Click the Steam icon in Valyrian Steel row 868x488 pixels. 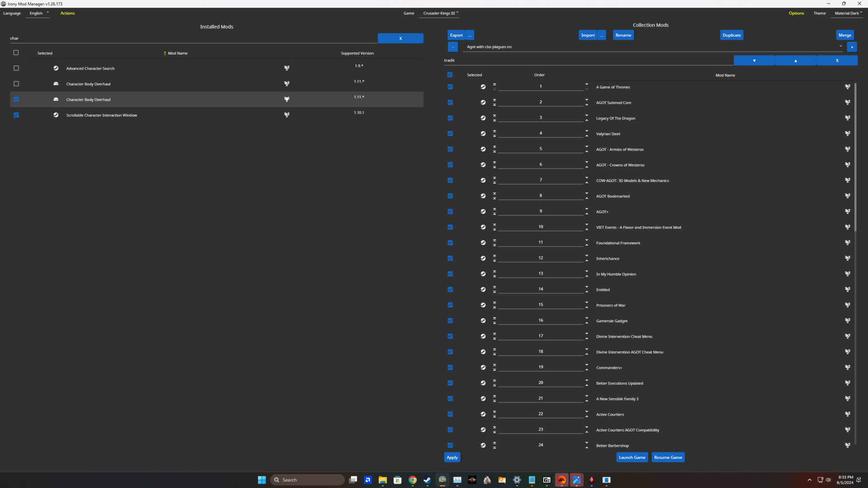483,133
